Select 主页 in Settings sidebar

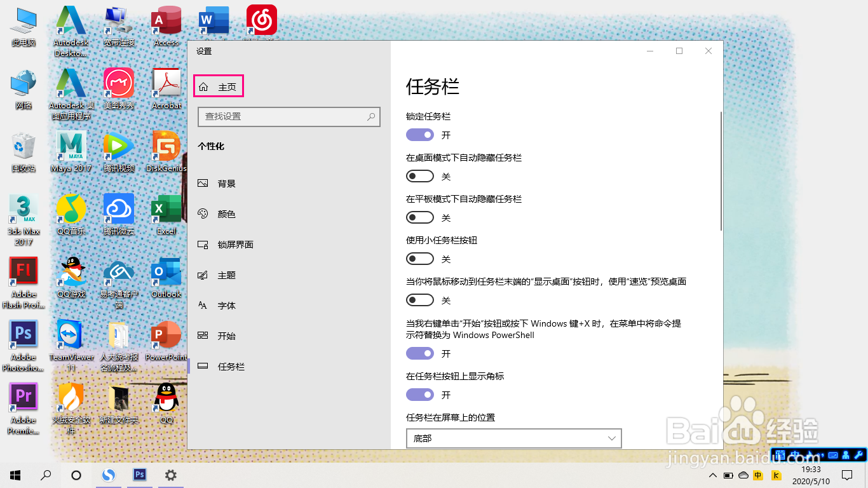tap(219, 85)
